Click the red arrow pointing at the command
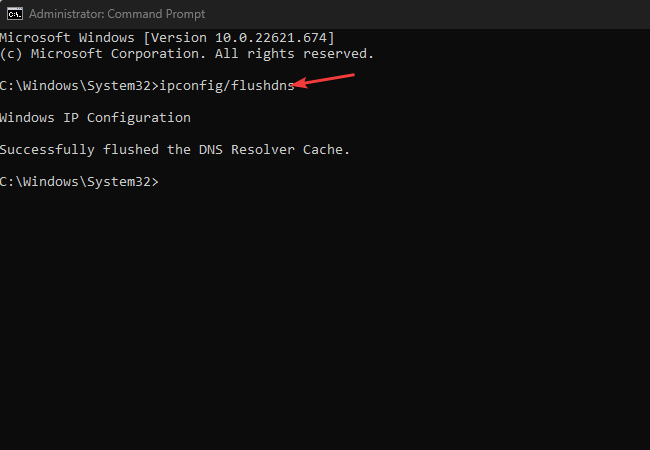650x450 pixels. pyautogui.click(x=323, y=80)
